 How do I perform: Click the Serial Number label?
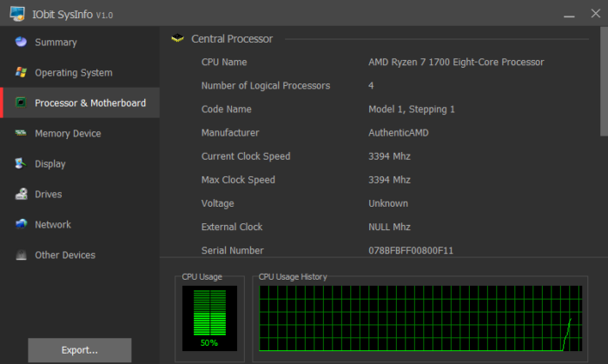click(232, 250)
